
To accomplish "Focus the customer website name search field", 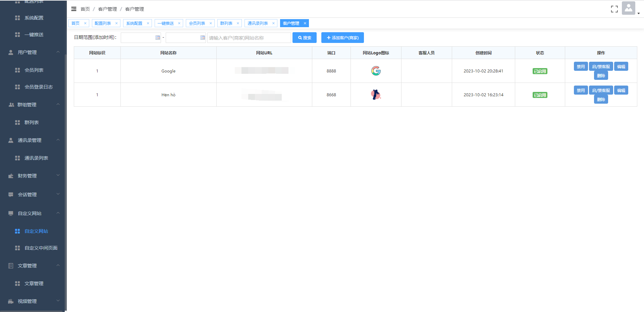I will 249,38.
